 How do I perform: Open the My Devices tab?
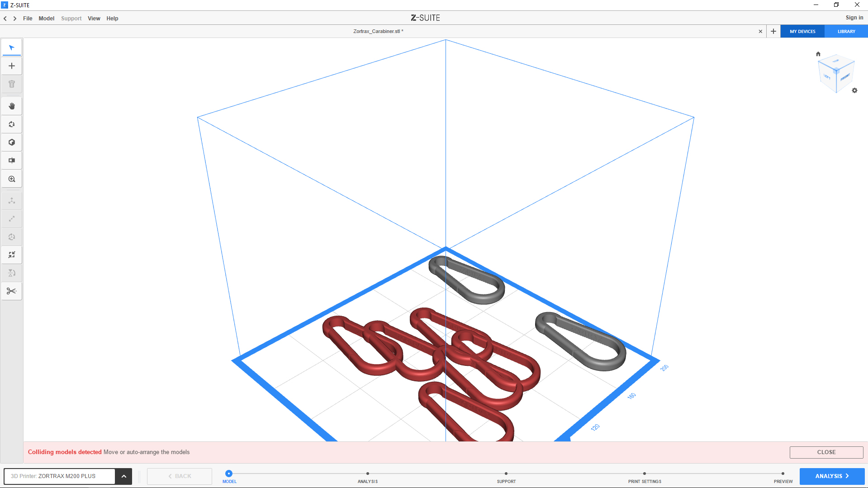click(802, 32)
